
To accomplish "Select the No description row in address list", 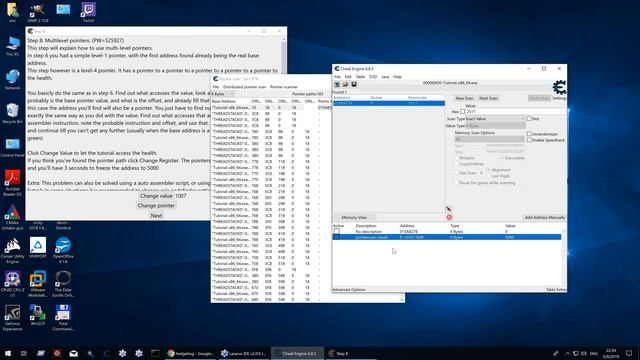I will [447, 231].
